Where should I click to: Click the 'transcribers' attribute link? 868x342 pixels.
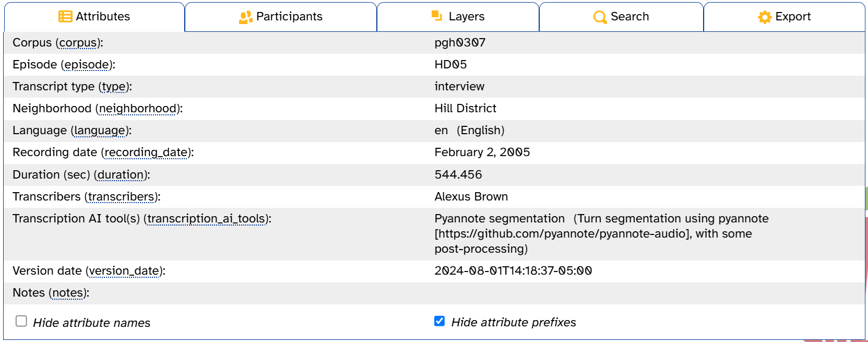tap(122, 197)
